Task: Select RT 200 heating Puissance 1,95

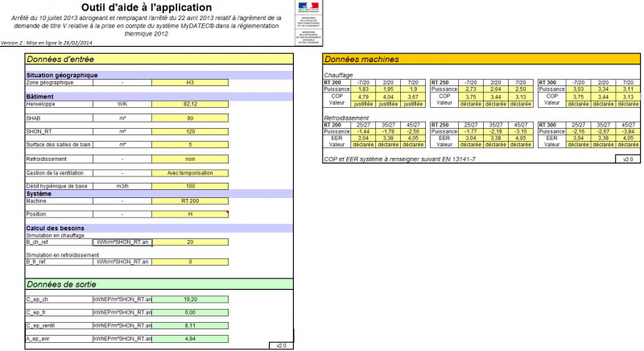Action: pos(388,89)
